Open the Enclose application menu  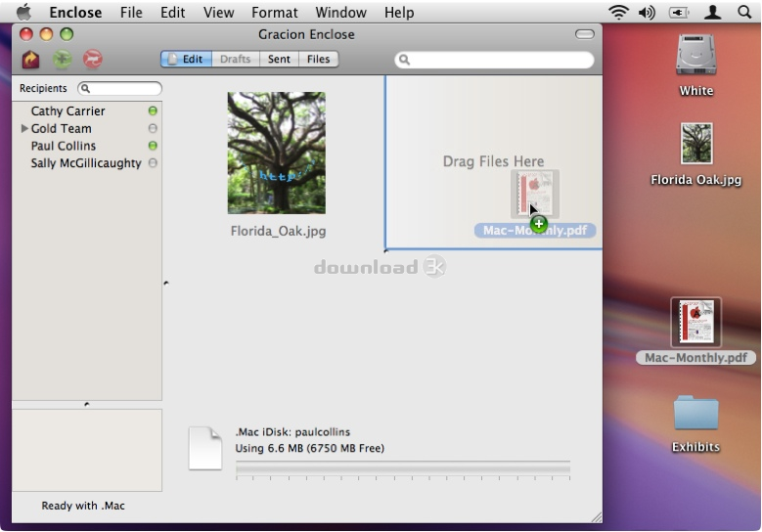coord(75,12)
